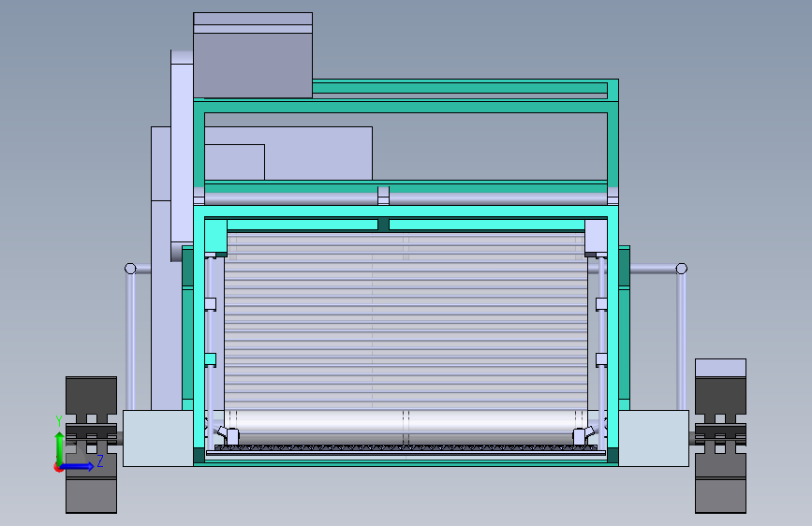This screenshot has width=812, height=526.
Task: Select the light gray block right of frame
Action: coord(654,438)
